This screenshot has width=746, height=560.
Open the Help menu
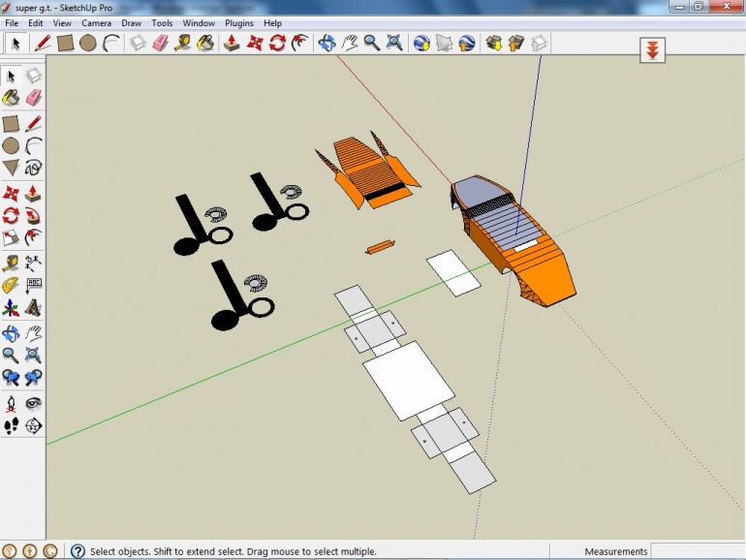[272, 23]
